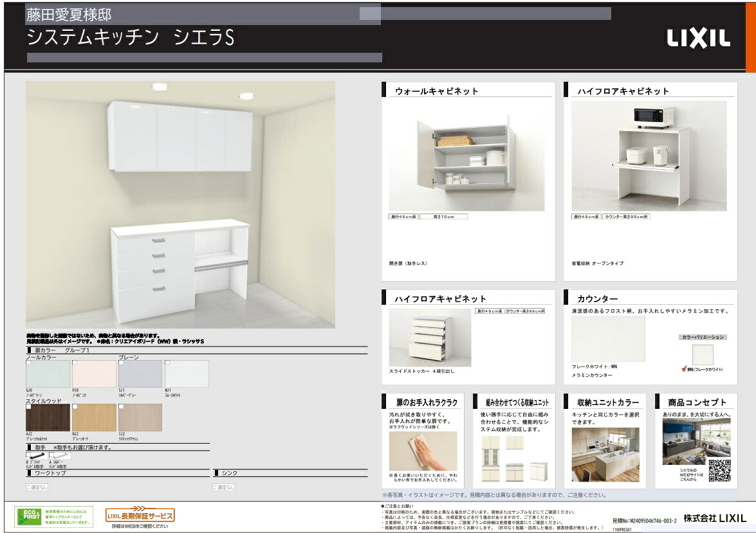Click ご選定なし under シンク
Viewport: 756px width, 533px height.
coord(224,487)
